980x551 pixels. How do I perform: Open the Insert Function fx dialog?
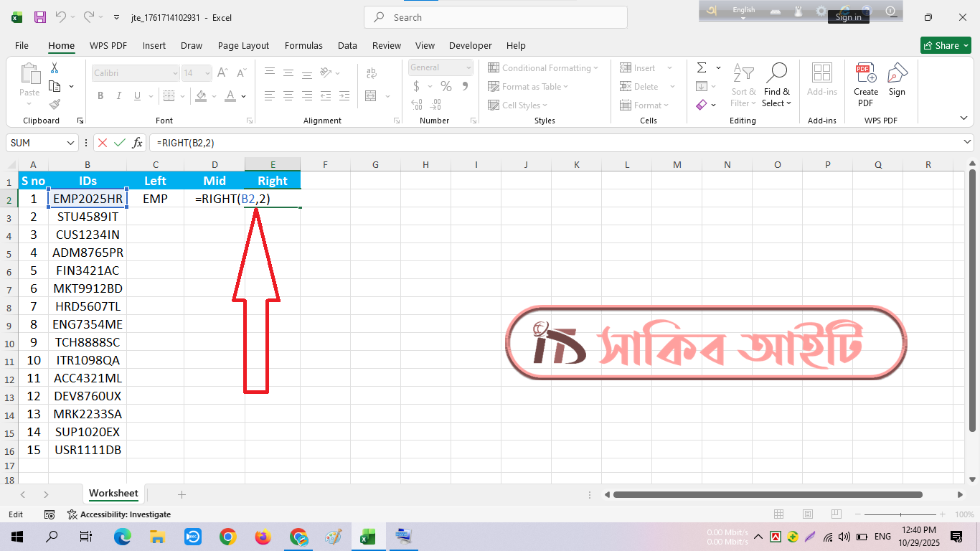tap(137, 143)
